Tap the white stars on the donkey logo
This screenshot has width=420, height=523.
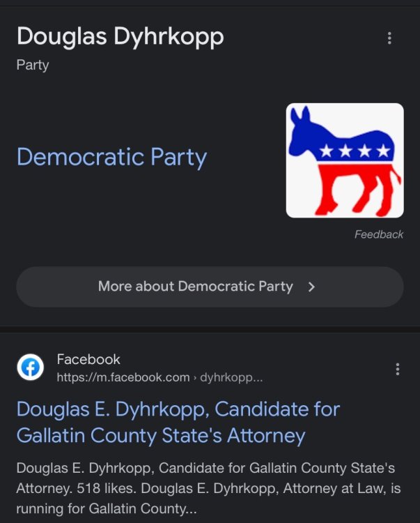click(355, 151)
